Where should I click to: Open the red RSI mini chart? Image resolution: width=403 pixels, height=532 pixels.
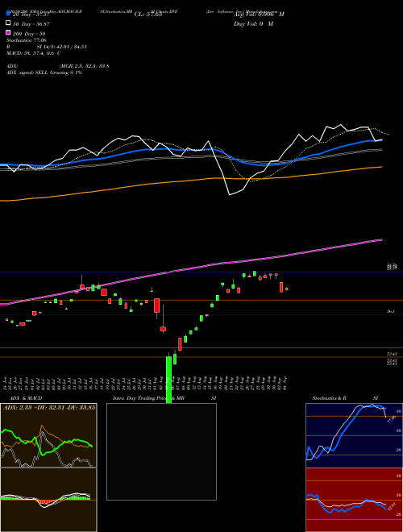354,500
